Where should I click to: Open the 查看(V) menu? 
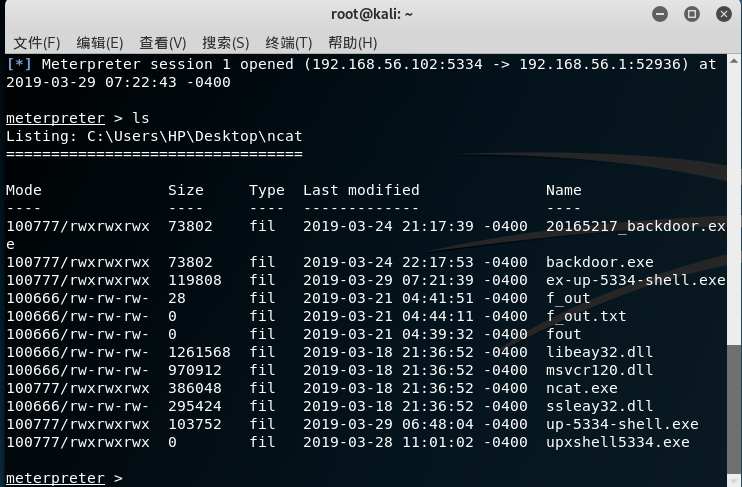pyautogui.click(x=163, y=43)
